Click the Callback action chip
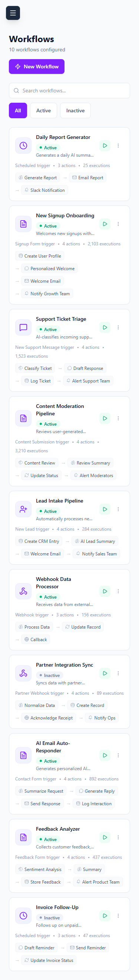The width and height of the screenshot is (139, 980). point(36,640)
